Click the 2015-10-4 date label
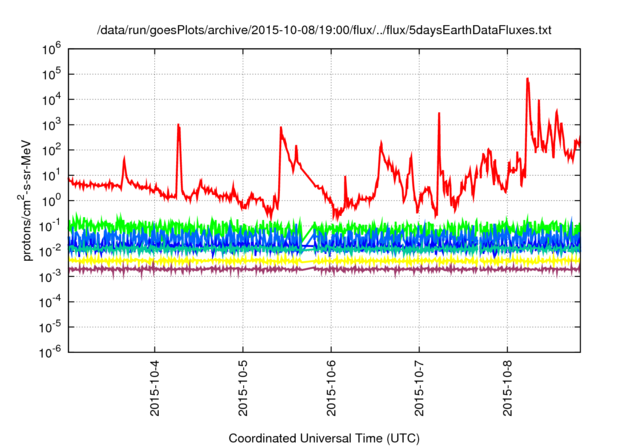 (155, 388)
